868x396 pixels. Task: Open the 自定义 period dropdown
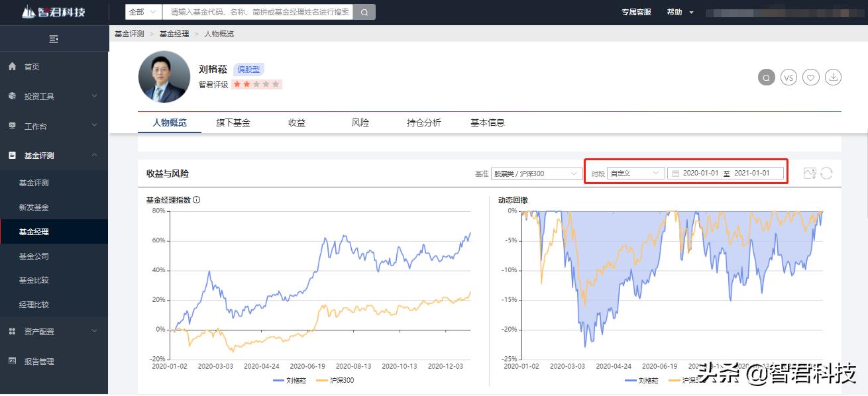[636, 173]
